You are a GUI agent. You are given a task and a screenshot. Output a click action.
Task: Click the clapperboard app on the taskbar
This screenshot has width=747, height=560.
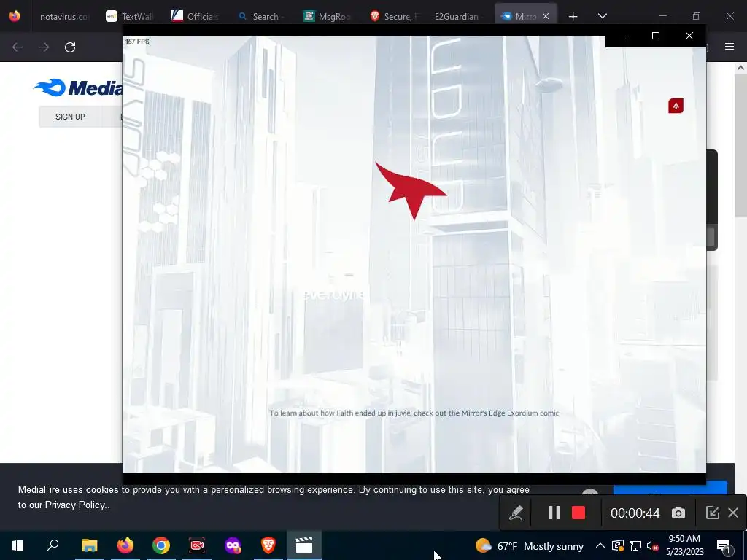click(x=304, y=545)
